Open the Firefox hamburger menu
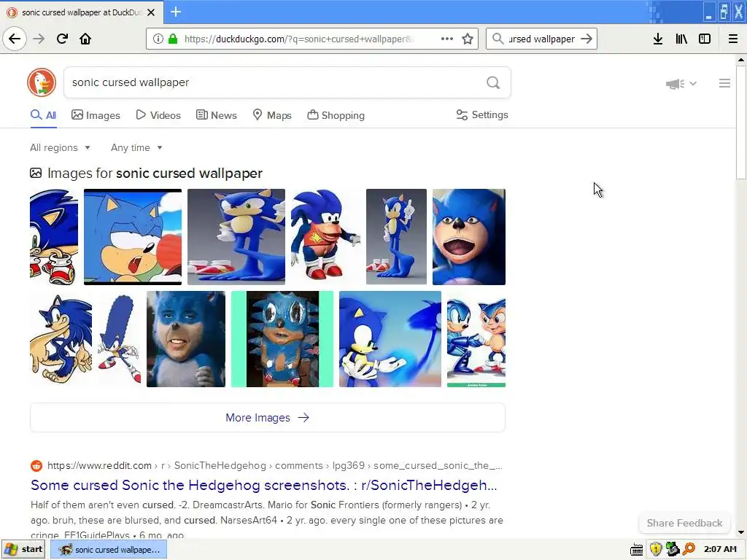The height and width of the screenshot is (560, 747). click(x=733, y=39)
